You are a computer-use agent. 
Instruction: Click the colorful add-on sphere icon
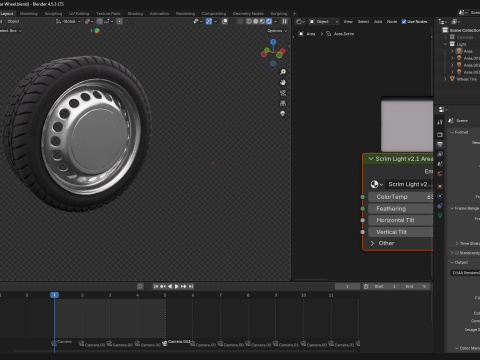tap(97, 31)
